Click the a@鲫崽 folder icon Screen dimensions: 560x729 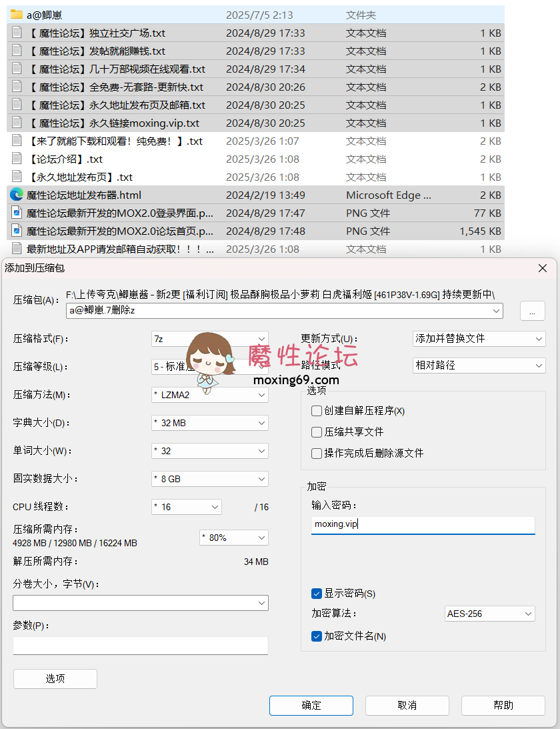tap(16, 15)
